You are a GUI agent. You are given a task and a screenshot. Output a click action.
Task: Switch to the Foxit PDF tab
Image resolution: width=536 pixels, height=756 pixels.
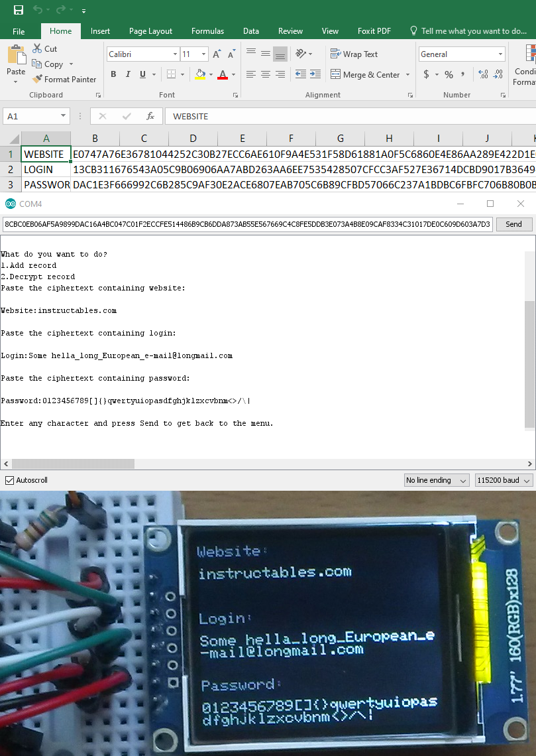pos(374,31)
